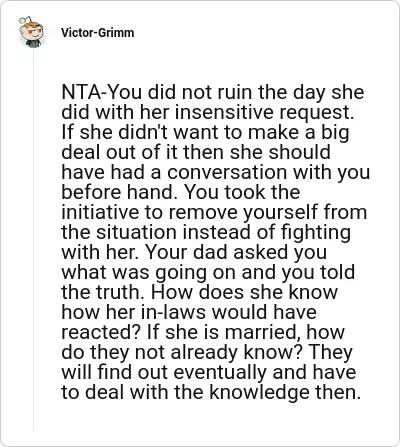
Task: Click the line "did with her insensitive request."
Action: (x=208, y=113)
